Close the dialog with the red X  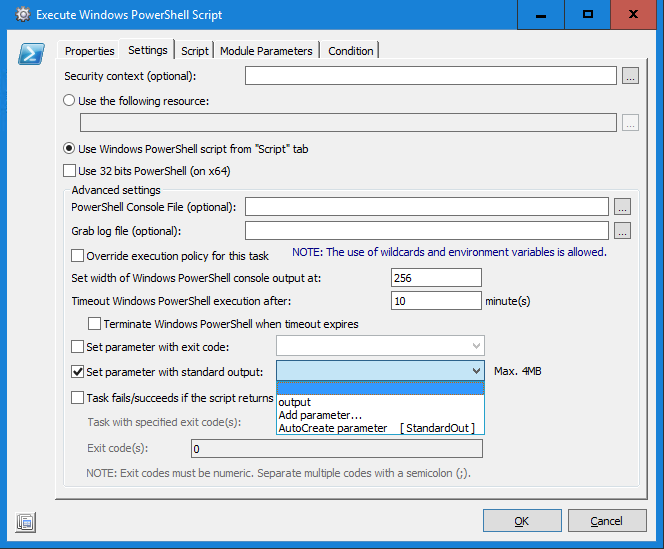pyautogui.click(x=634, y=14)
